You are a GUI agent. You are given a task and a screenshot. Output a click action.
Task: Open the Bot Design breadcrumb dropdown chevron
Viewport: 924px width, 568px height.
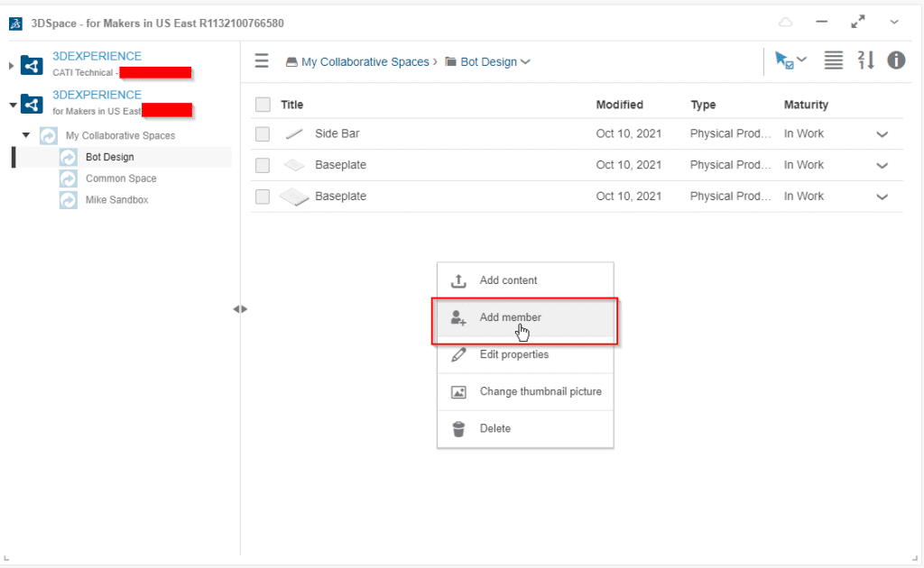tap(526, 62)
